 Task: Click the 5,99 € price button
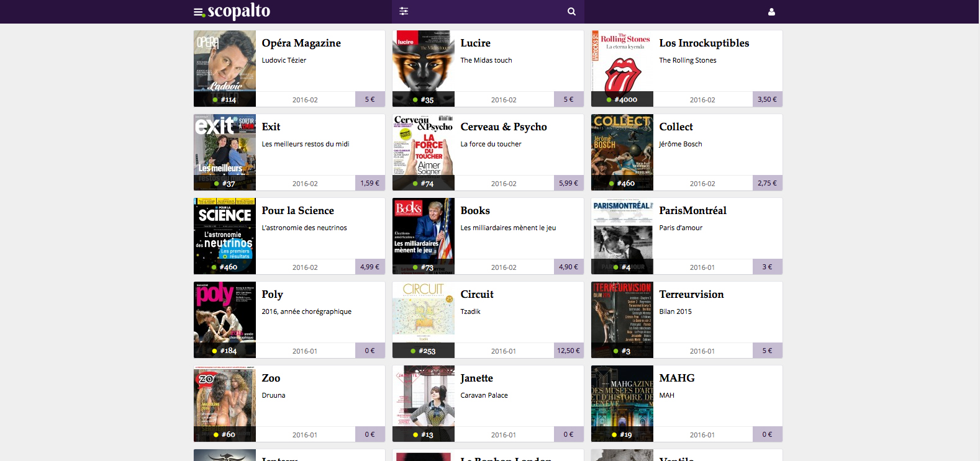tap(569, 183)
